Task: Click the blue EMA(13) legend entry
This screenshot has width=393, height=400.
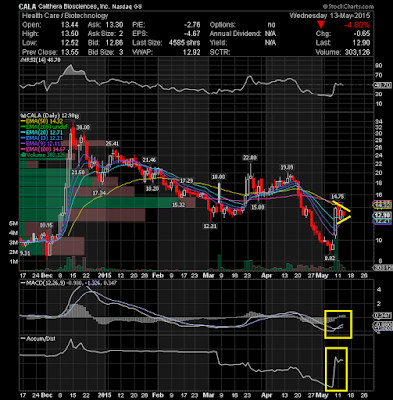Action: pyautogui.click(x=43, y=138)
